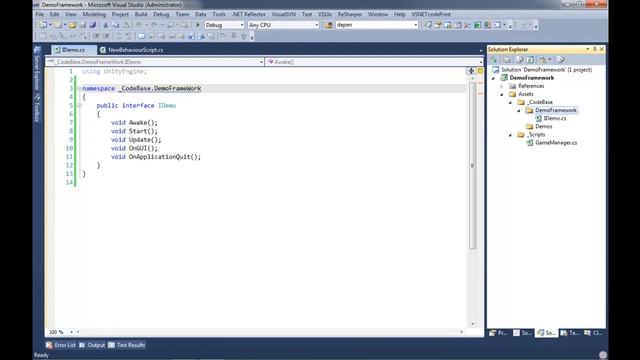Click the Comment Selection toolbar icon
640x360 pixels.
pos(119,36)
